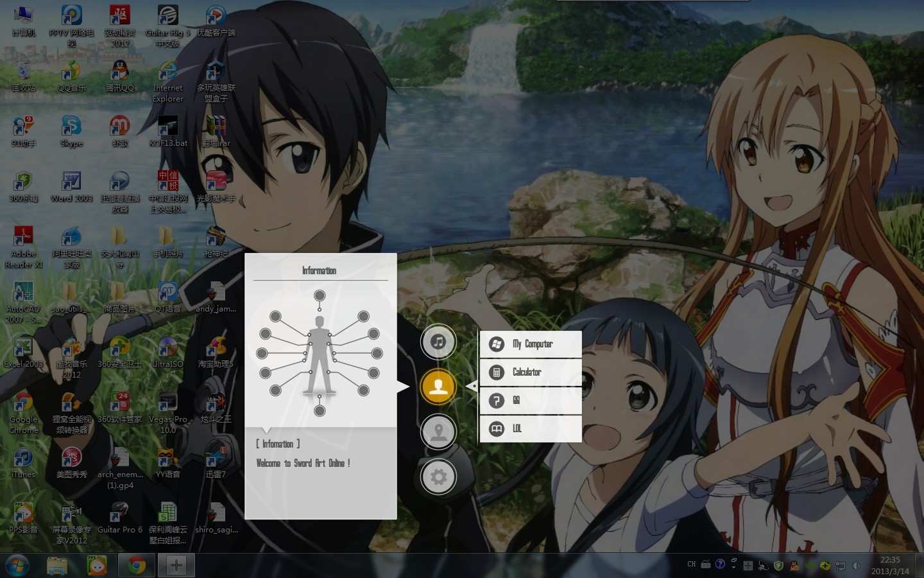
Task: Launch QQ音乐 desktop shortcut
Action: point(71,76)
